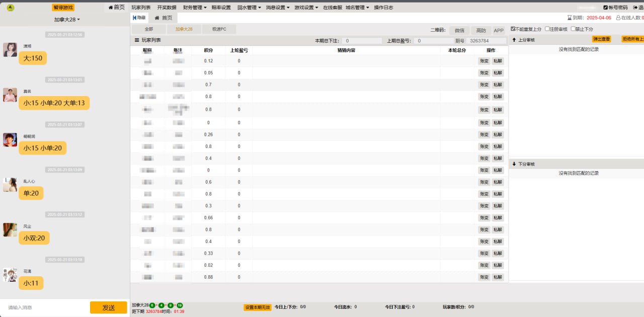Click the online users icon near 在线人数
The image size is (644, 317).
618,18
